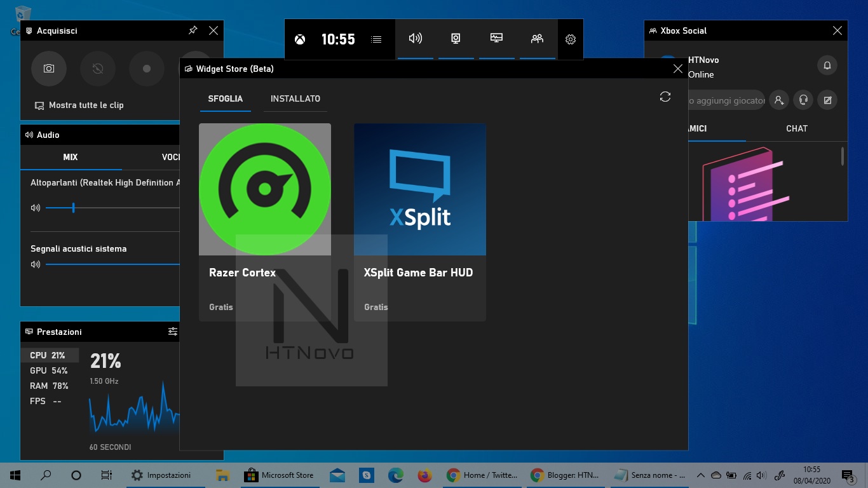Open Game Bar settings with the gear icon
The height and width of the screenshot is (488, 868).
570,39
